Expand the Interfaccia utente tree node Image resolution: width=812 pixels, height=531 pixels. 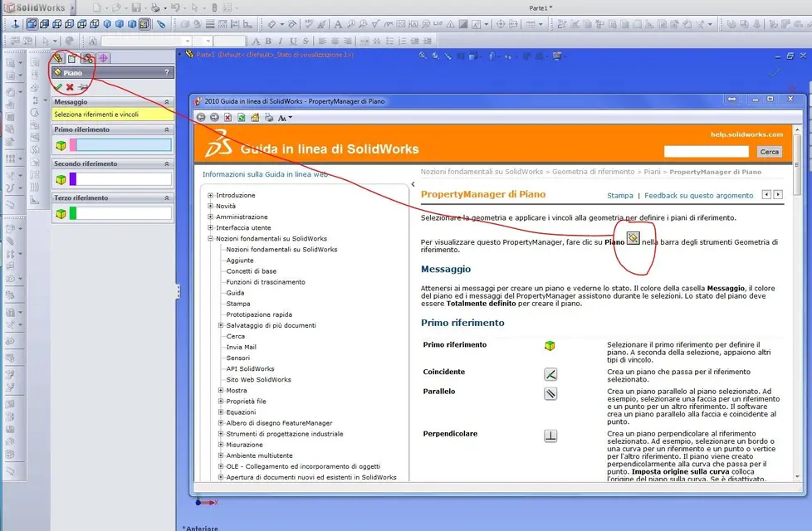tap(210, 227)
